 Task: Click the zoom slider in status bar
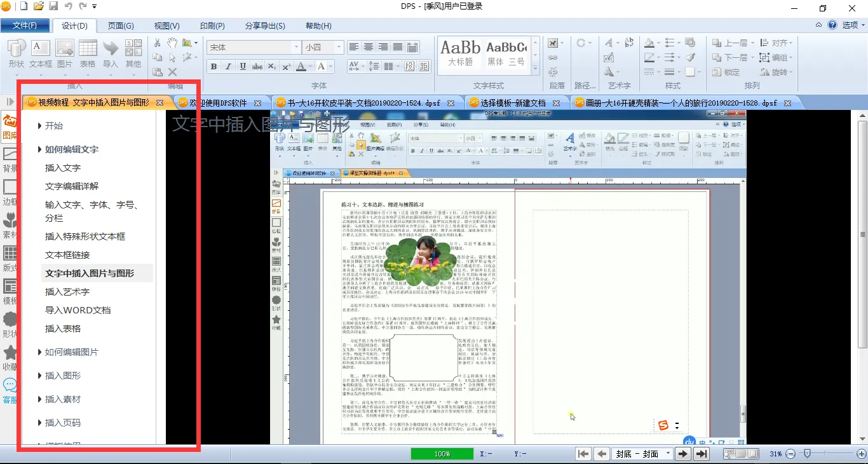(x=807, y=454)
